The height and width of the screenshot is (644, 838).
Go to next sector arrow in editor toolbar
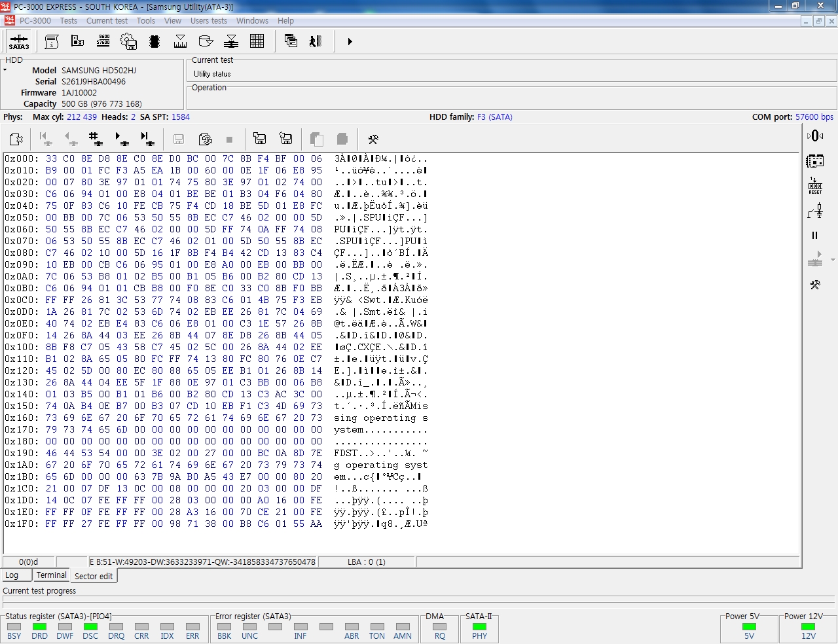121,139
